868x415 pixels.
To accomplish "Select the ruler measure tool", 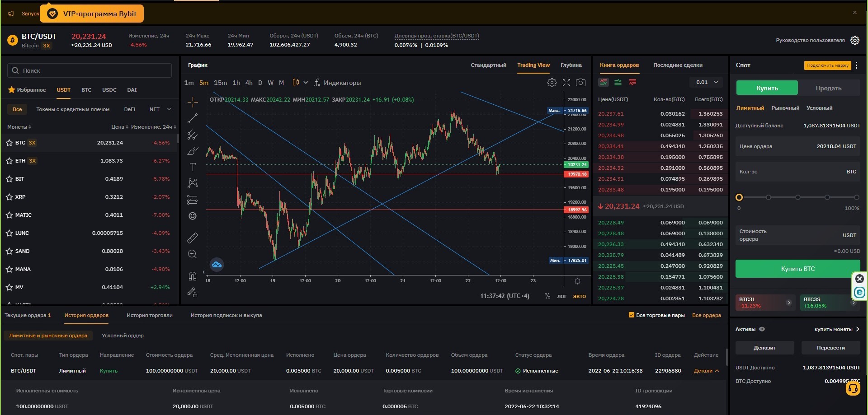I will 193,238.
